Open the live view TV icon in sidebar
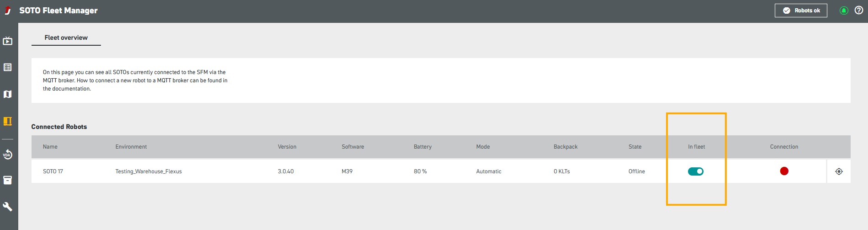Screen dimensions: 868x230 (8, 41)
